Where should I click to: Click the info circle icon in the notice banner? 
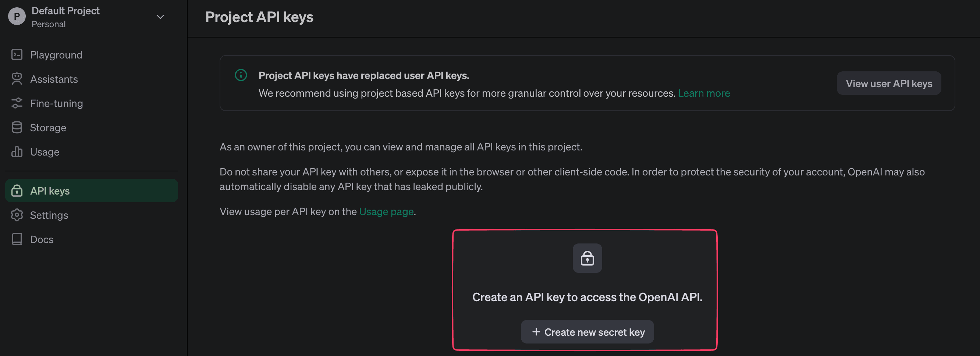tap(241, 75)
